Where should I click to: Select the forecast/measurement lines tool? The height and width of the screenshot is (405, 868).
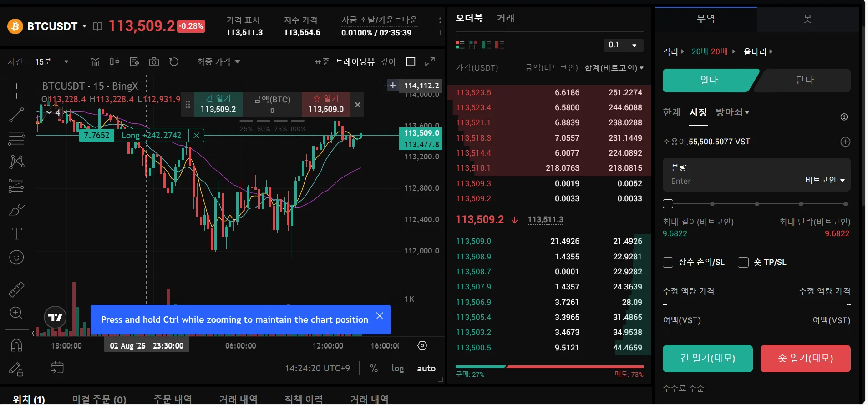pos(16,186)
